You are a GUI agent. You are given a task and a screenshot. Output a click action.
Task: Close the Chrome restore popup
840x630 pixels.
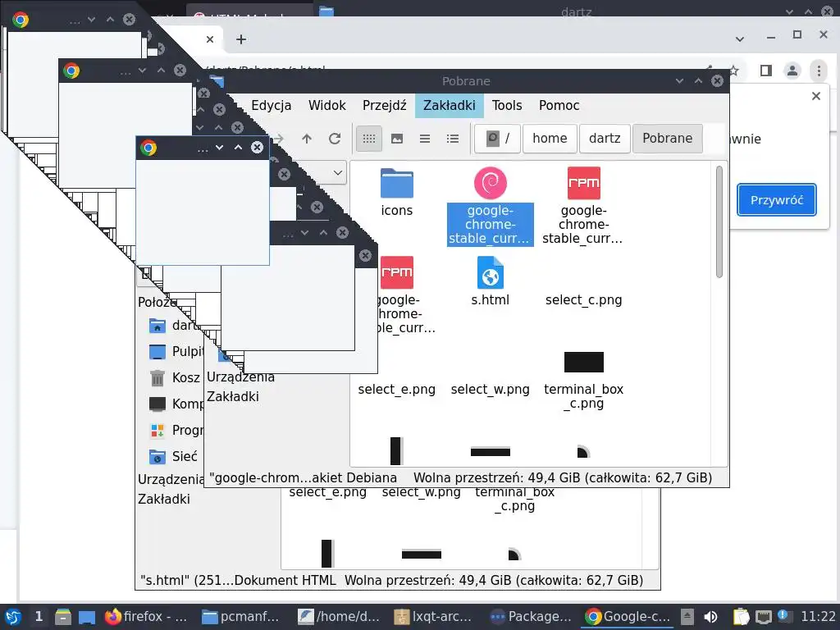[x=815, y=96]
